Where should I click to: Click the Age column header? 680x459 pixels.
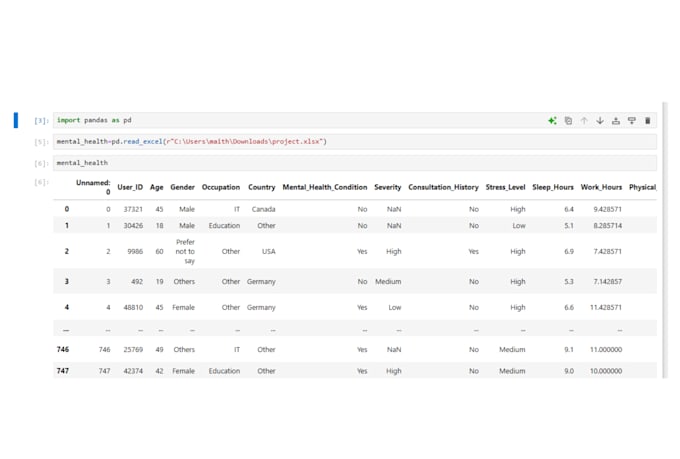[157, 187]
